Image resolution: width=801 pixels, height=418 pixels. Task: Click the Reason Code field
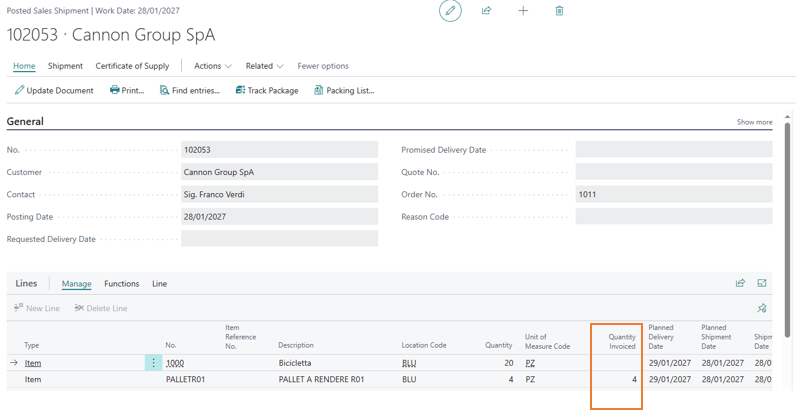[x=674, y=217]
